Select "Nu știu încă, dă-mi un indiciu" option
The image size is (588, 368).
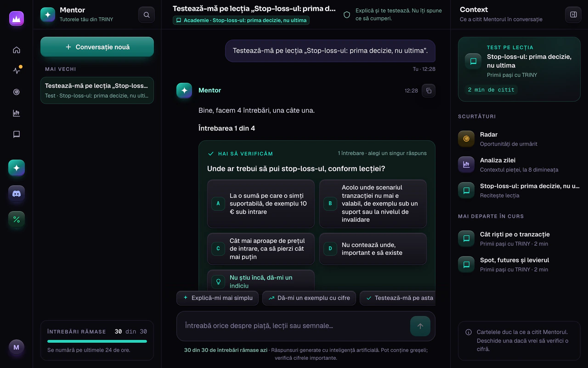(x=261, y=281)
